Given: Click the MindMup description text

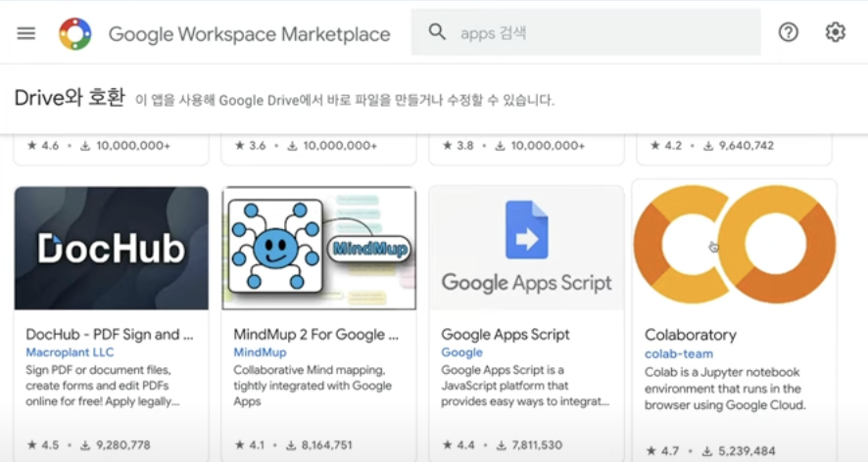Looking at the screenshot, I should click(313, 386).
